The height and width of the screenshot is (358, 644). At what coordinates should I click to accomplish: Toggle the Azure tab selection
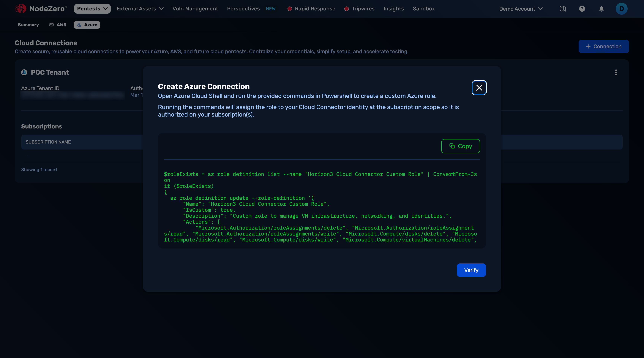87,25
